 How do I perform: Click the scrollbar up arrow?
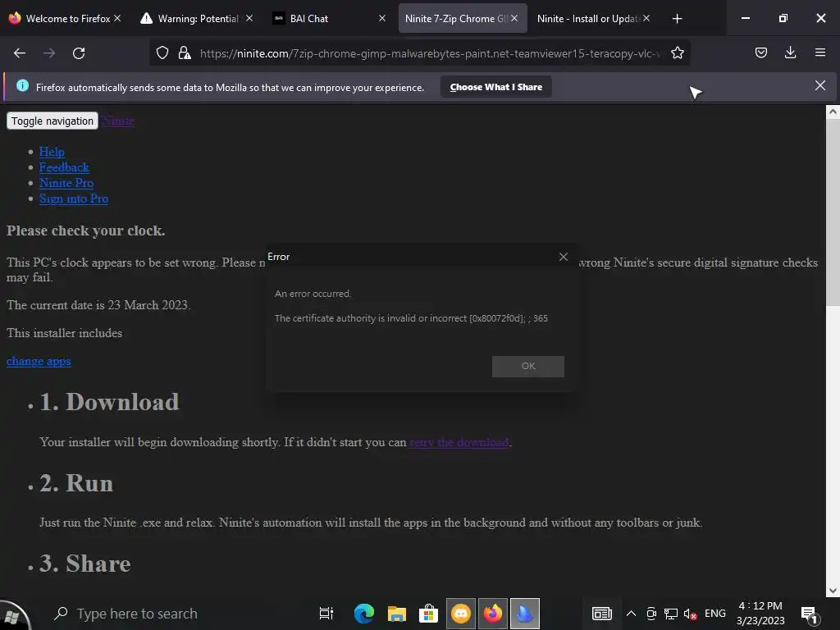pyautogui.click(x=833, y=112)
